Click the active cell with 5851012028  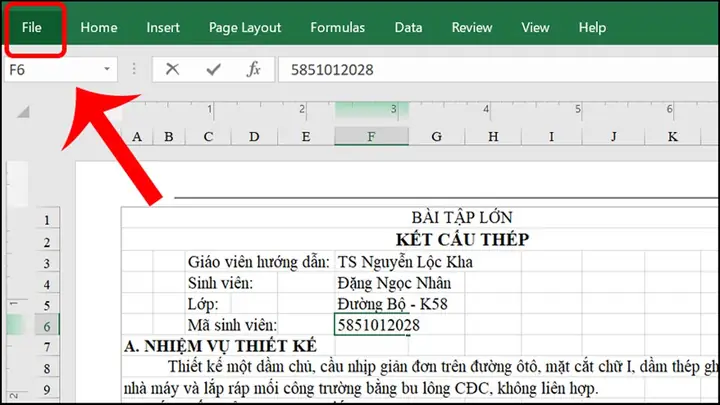coord(371,325)
